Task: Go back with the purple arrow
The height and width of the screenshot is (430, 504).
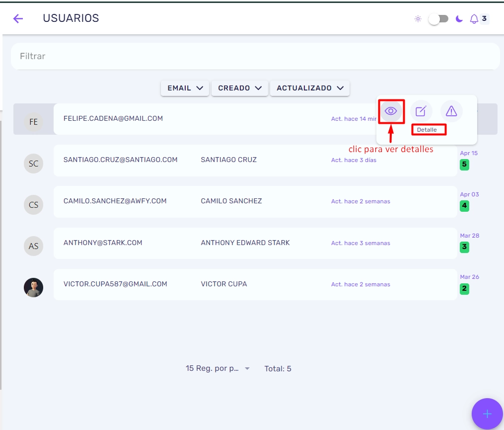Action: [x=18, y=19]
